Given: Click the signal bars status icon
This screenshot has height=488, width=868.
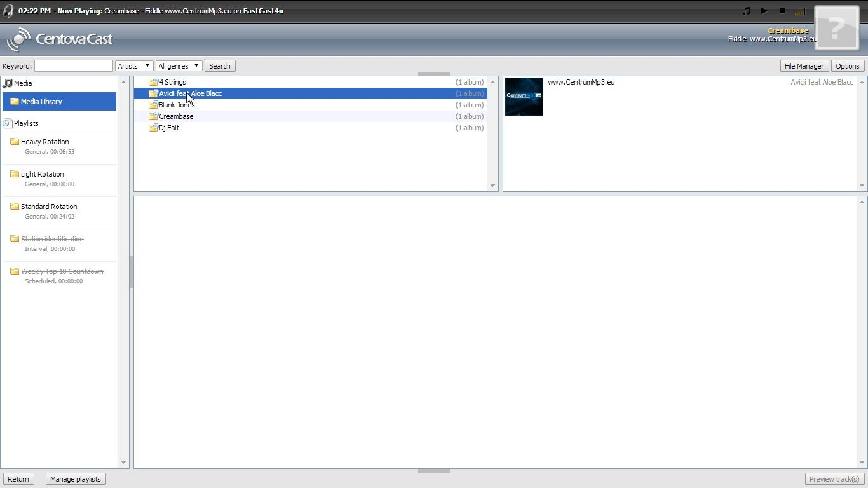Looking at the screenshot, I should [x=800, y=11].
